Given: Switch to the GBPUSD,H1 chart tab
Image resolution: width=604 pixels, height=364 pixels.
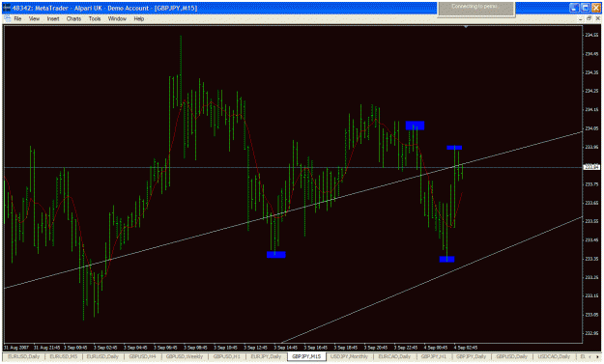Looking at the screenshot, I should pos(226,356).
